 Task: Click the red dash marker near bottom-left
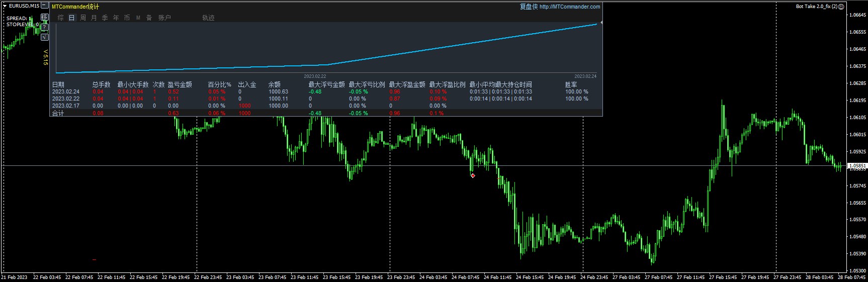click(94, 259)
